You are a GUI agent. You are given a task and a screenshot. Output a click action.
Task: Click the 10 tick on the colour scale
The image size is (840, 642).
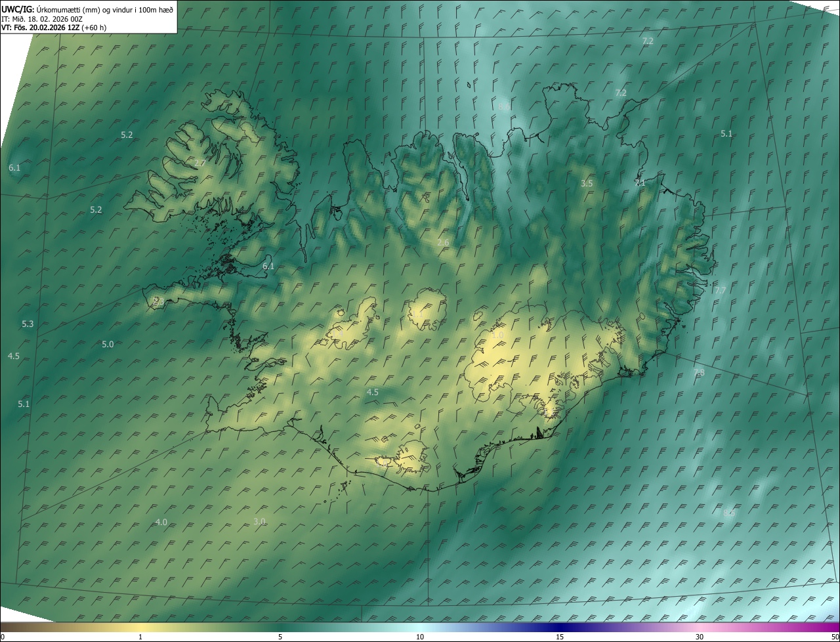coord(420,637)
